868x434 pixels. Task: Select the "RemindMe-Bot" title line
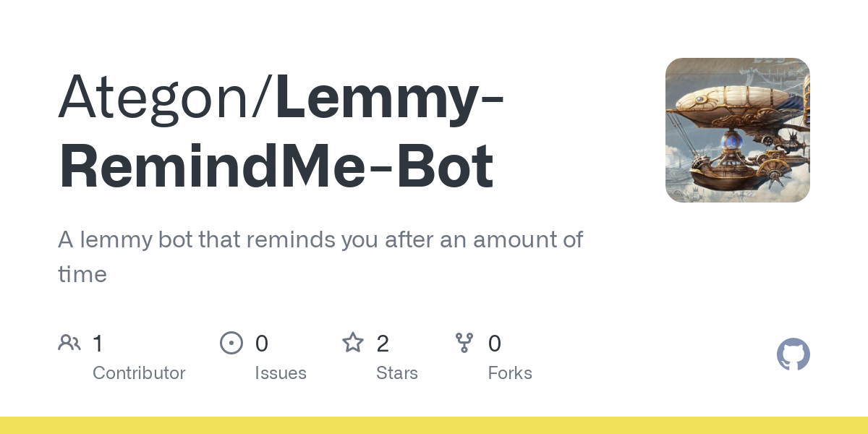click(x=276, y=168)
